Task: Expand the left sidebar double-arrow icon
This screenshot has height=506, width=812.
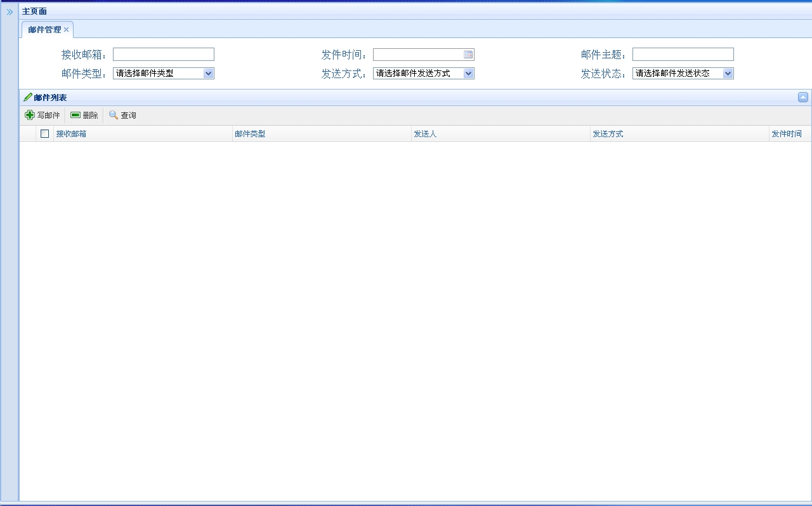Action: pos(10,11)
